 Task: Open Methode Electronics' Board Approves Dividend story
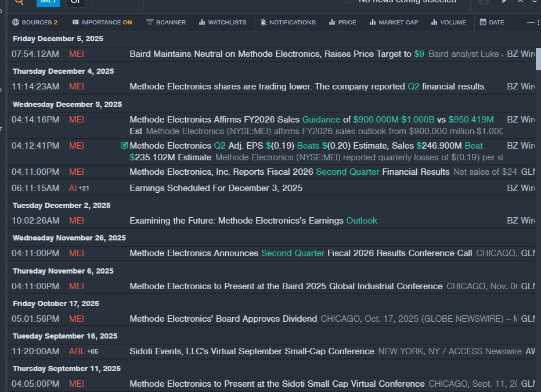pos(223,319)
